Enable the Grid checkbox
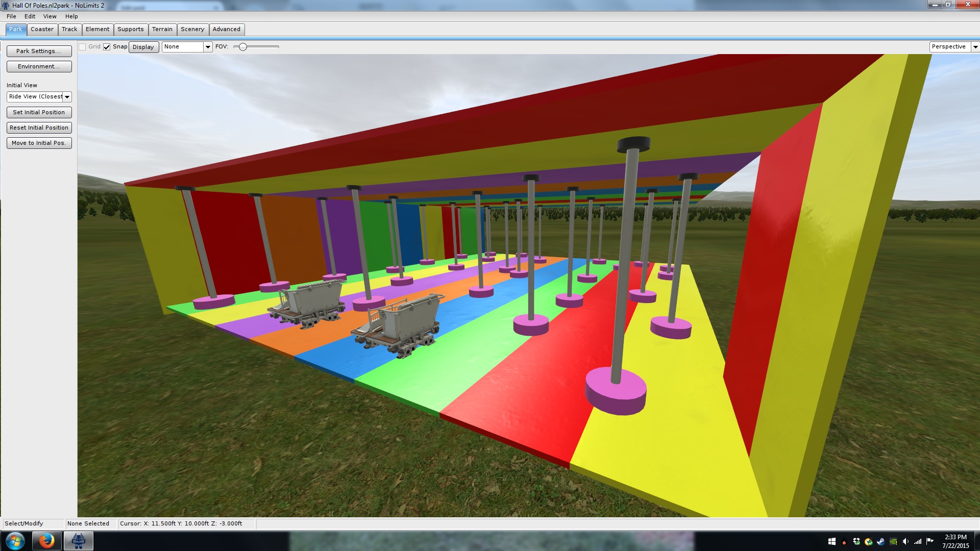980x551 pixels. pyautogui.click(x=82, y=47)
